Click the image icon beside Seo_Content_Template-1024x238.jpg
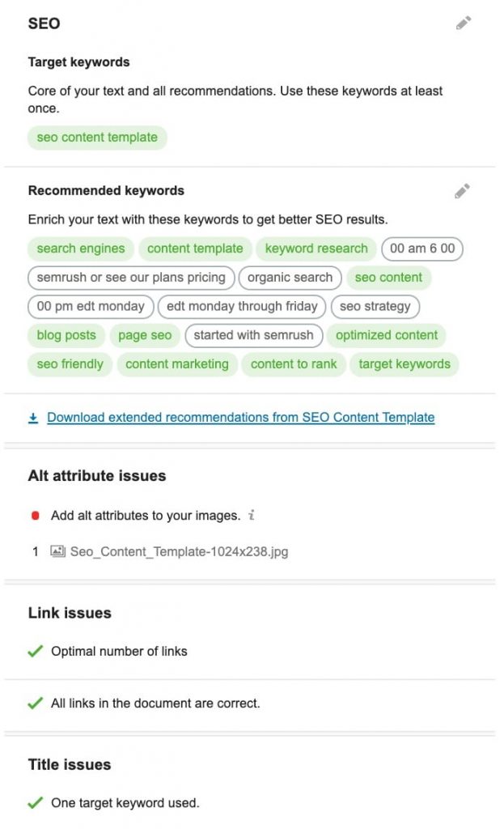Screen dimensions: 504x829 point(54,551)
